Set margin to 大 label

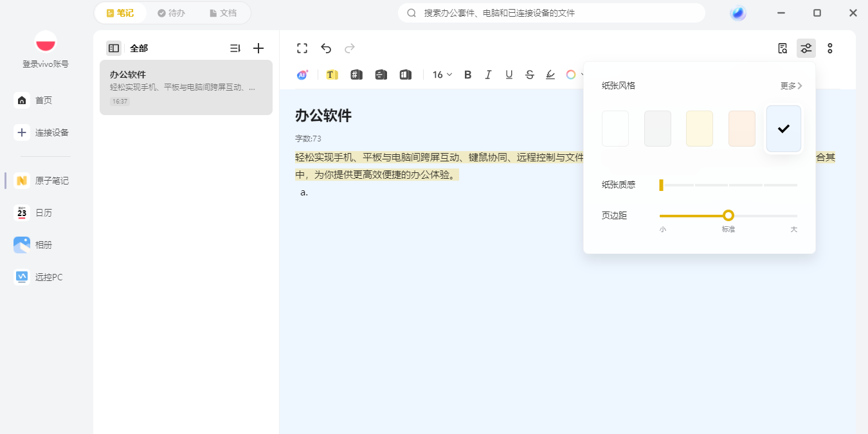(794, 230)
